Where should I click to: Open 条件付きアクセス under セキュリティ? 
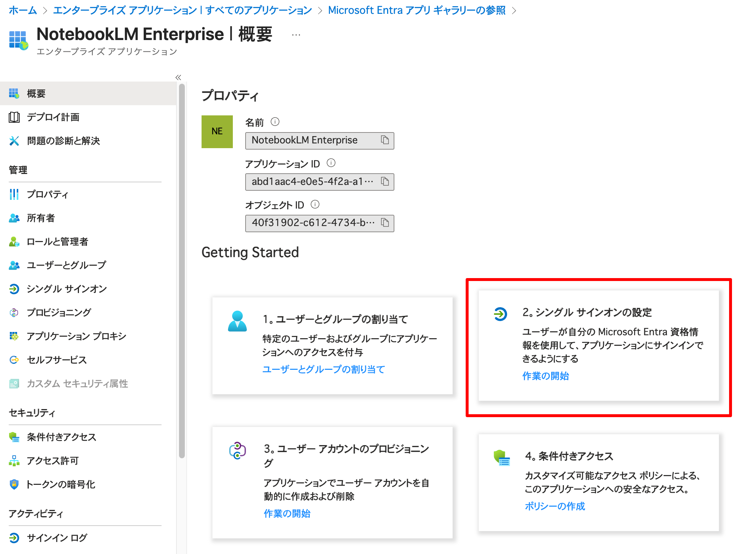[x=61, y=437]
